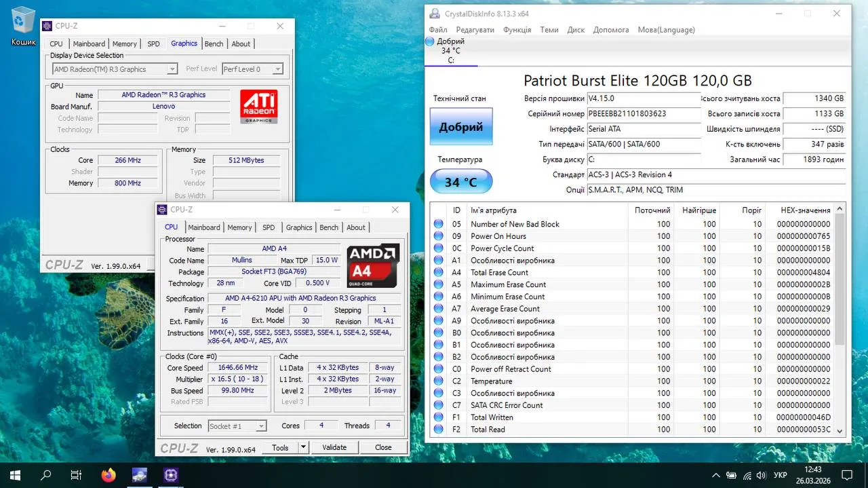Viewport: 868px width, 488px height.
Task: Open the SPD tab in front CPU-Z
Action: pos(269,227)
